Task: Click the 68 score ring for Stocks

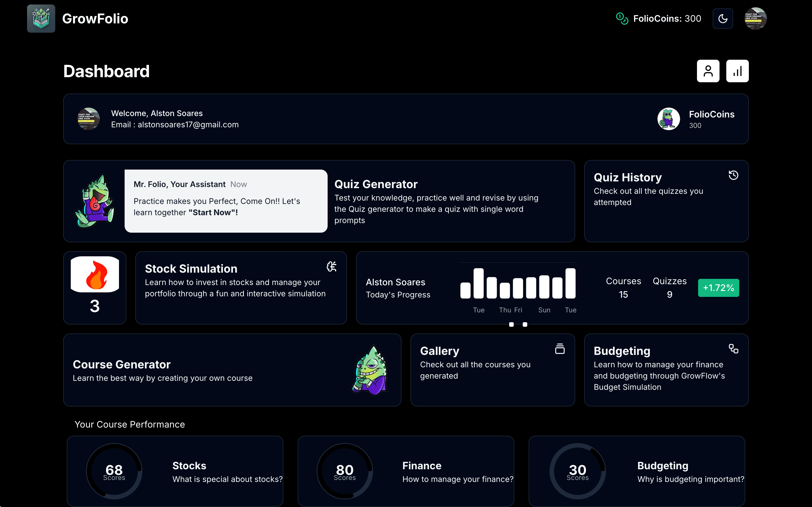Action: 114,471
